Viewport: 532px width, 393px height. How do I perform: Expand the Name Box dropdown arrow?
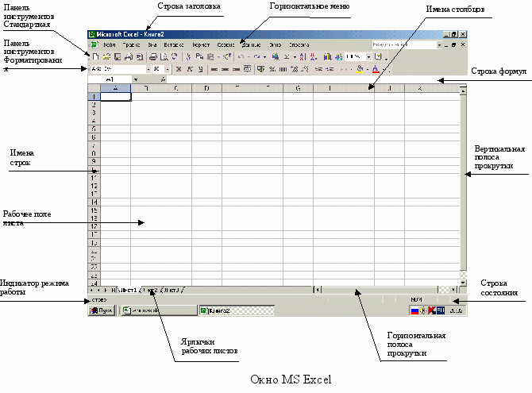point(136,79)
